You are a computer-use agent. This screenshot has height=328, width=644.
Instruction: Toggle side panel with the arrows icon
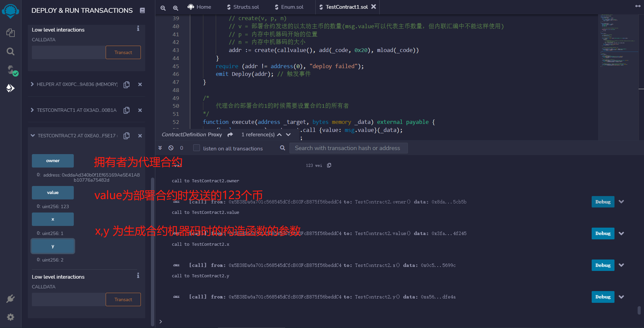tap(638, 6)
